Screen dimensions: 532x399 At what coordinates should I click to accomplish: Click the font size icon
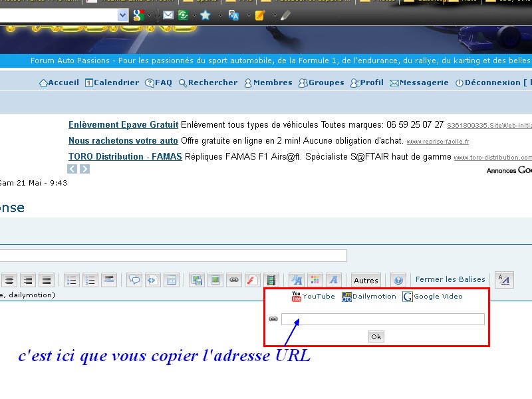click(x=297, y=280)
